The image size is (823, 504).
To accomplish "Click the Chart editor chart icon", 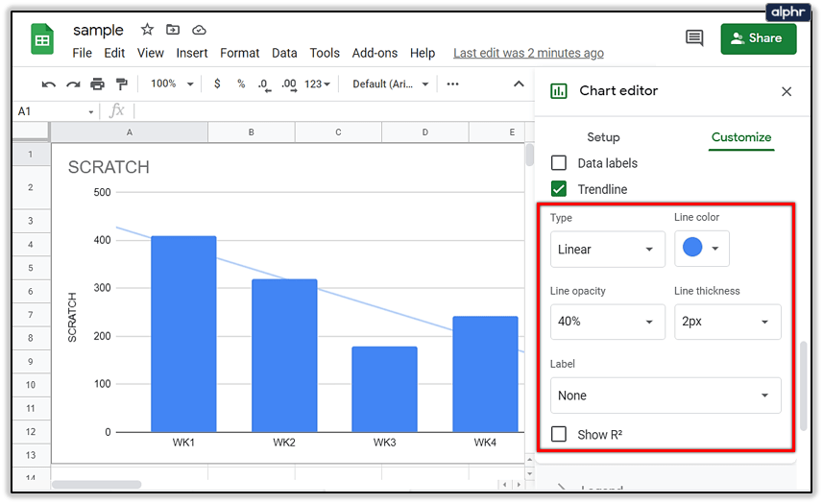I will click(559, 91).
